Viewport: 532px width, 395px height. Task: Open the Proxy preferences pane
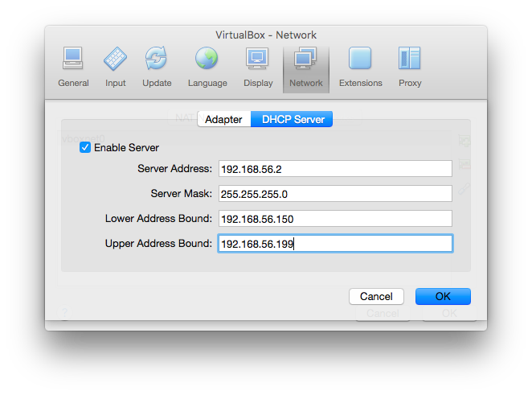[410, 68]
